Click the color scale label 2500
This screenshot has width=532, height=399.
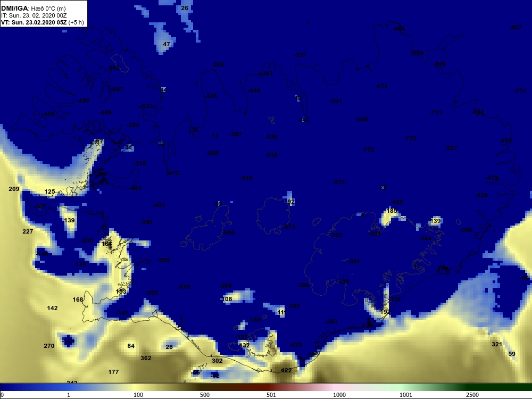click(472, 395)
